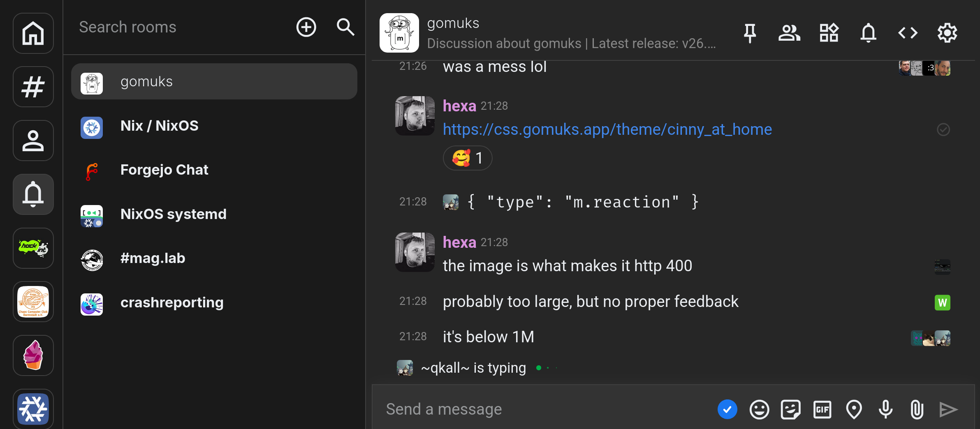The width and height of the screenshot is (980, 429).
Task: Open the Forgejo Chat room
Action: pyautogui.click(x=164, y=170)
